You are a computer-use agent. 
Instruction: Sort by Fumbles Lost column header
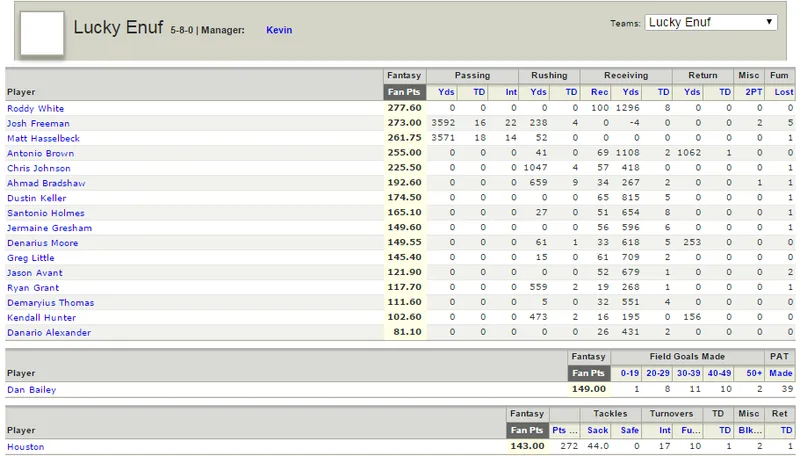coord(784,92)
